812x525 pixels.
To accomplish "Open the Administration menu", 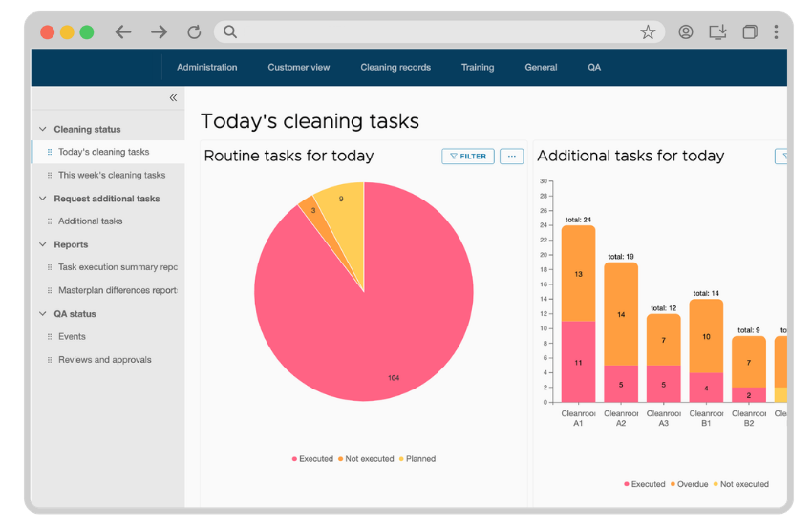I will pyautogui.click(x=206, y=68).
